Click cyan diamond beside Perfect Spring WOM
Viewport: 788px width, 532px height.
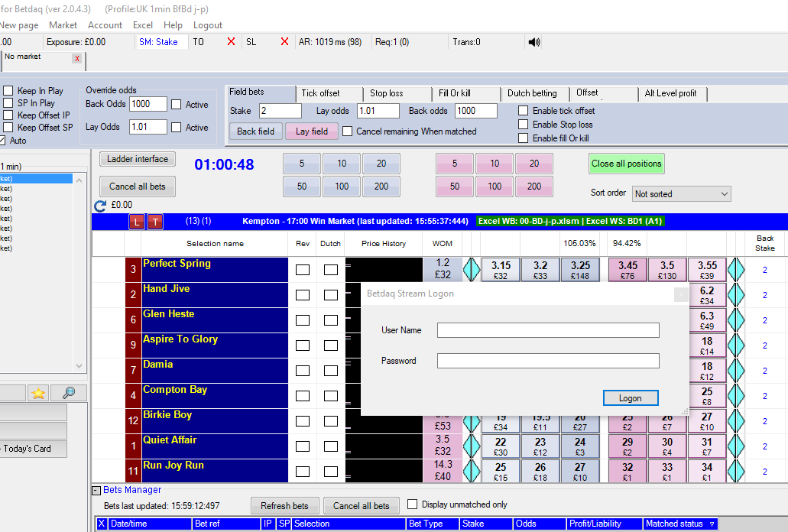[472, 269]
